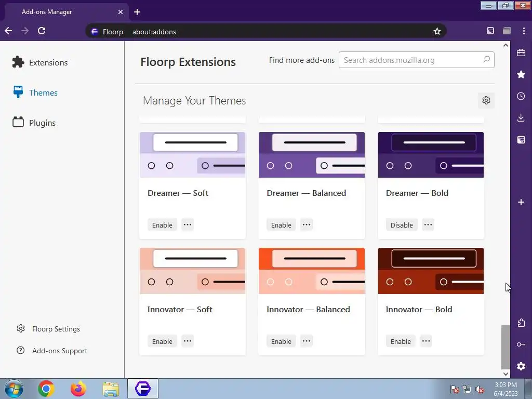
Task: Enable the Dreamer — Balanced theme
Action: tap(281, 225)
